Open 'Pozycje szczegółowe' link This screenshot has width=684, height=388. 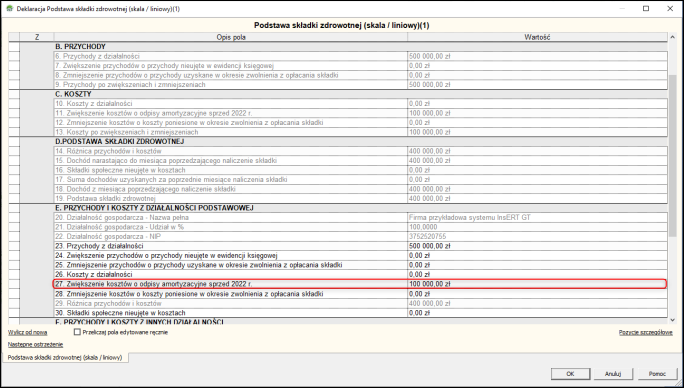tap(646, 333)
